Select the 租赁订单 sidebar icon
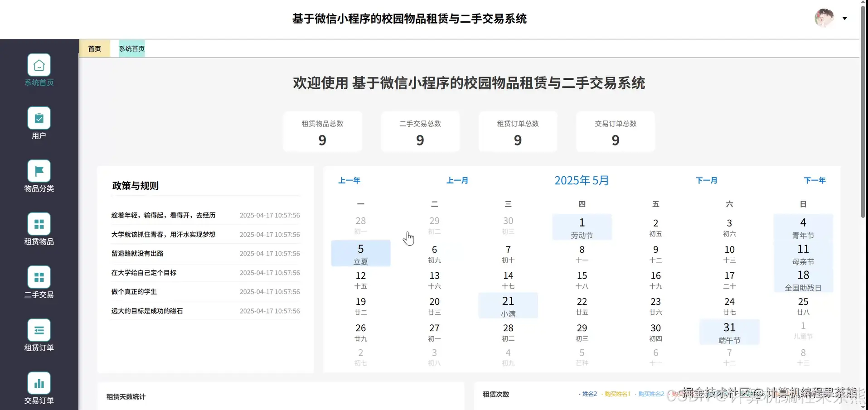 click(x=39, y=335)
